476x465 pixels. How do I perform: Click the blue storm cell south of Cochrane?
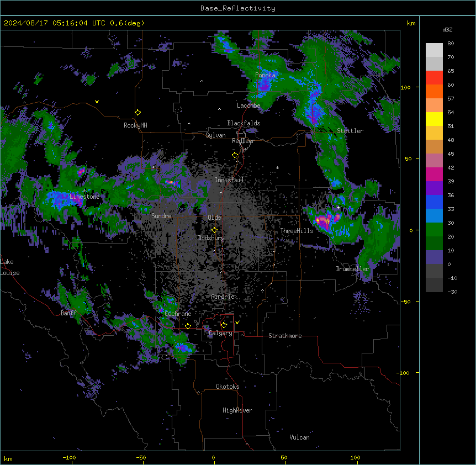(183, 347)
